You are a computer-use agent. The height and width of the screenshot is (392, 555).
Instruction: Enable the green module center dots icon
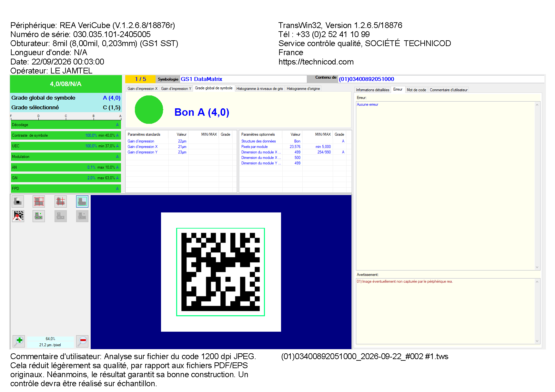click(x=39, y=216)
